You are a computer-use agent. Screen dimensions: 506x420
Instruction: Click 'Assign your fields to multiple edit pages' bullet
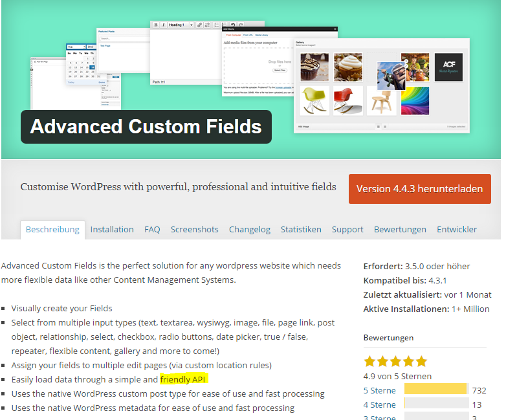pos(141,365)
